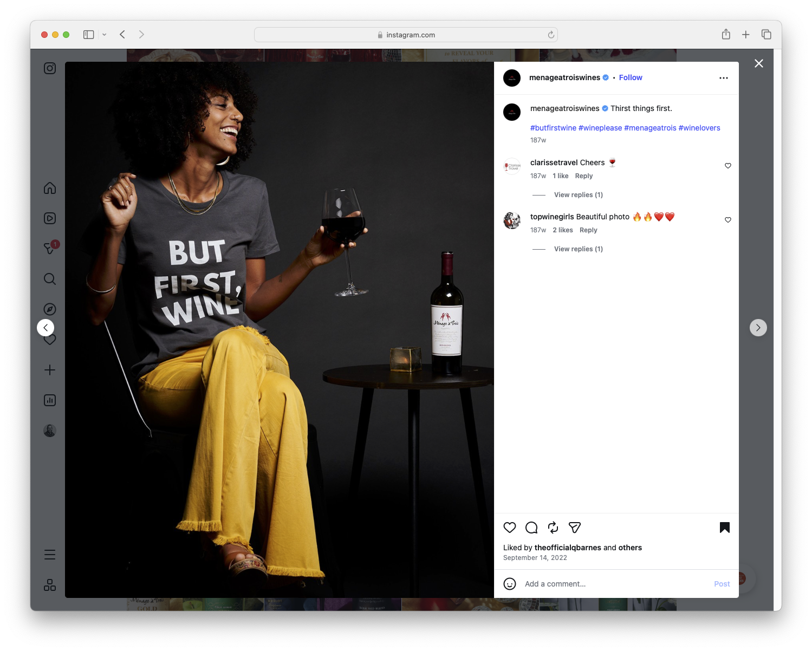Open the More hamburger menu in the sidebar

tap(49, 554)
